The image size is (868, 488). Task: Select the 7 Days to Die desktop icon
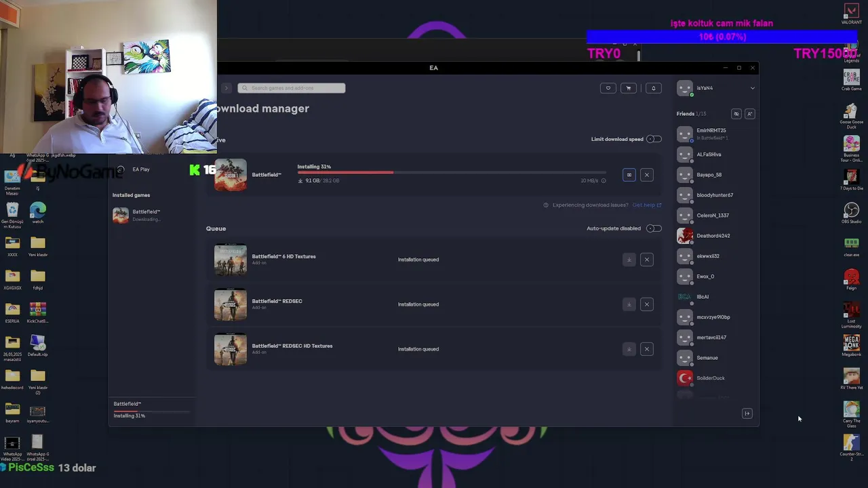(851, 179)
